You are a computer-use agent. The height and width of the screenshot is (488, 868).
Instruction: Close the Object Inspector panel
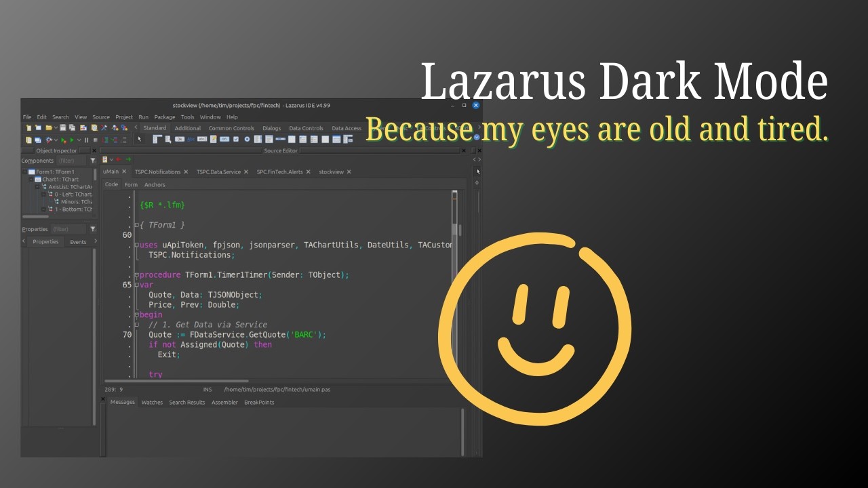[94, 150]
